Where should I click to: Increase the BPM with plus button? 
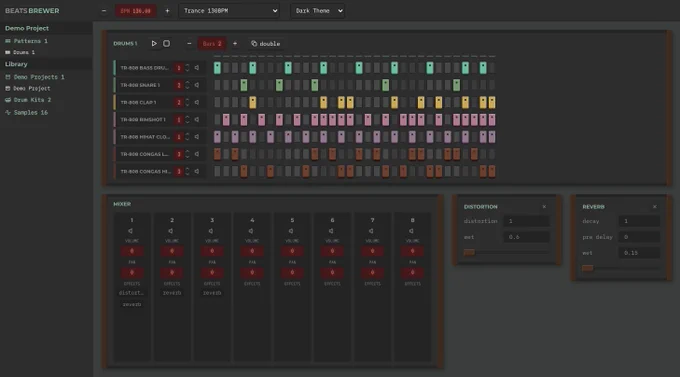(x=167, y=11)
